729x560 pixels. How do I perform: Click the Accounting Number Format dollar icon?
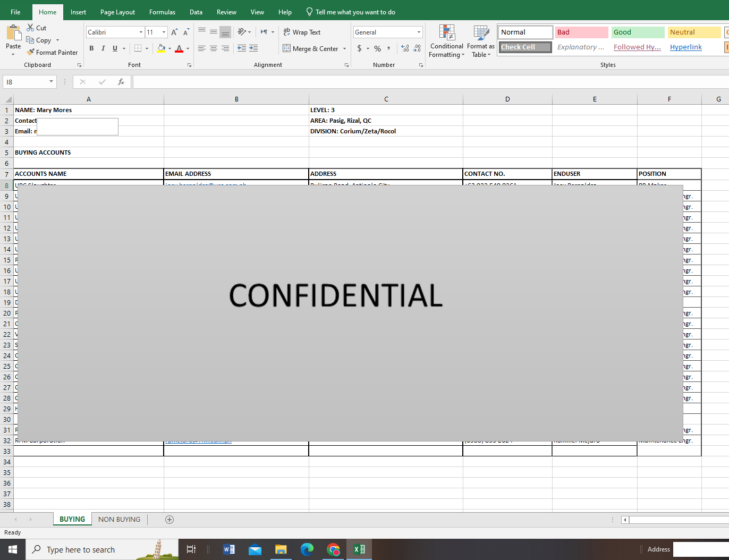click(360, 48)
